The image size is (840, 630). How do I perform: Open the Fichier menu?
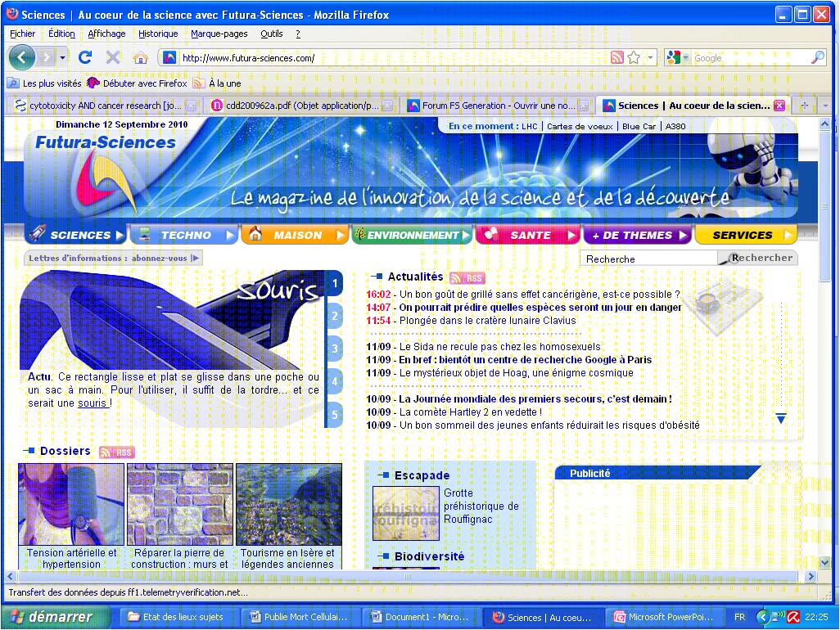22,34
